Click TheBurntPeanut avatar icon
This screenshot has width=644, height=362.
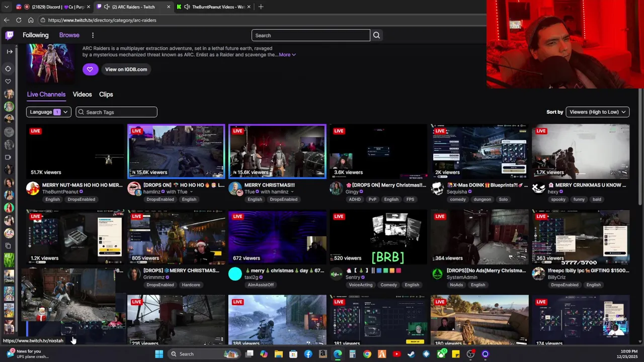(33, 189)
